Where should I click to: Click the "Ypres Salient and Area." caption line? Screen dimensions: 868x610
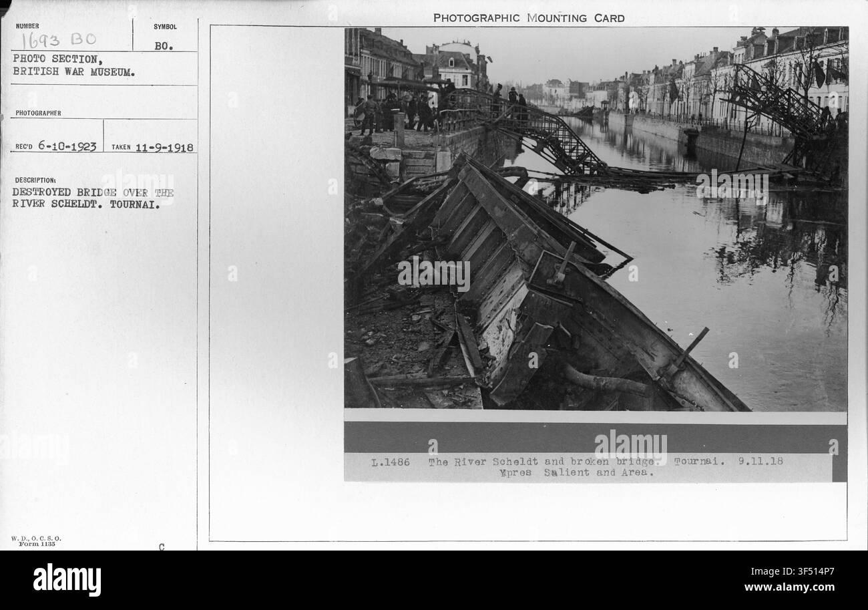tap(577, 472)
